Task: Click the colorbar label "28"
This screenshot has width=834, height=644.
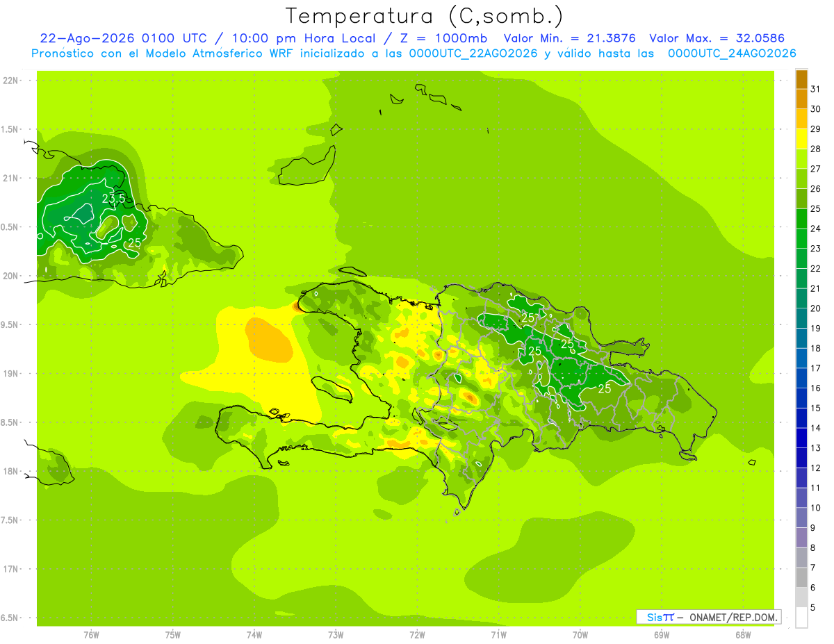Action: [x=816, y=149]
